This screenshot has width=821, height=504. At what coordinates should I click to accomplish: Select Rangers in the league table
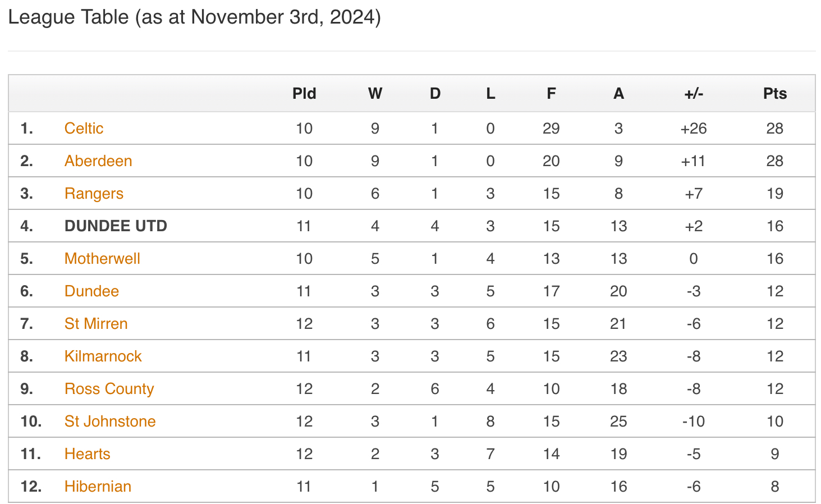click(x=94, y=194)
